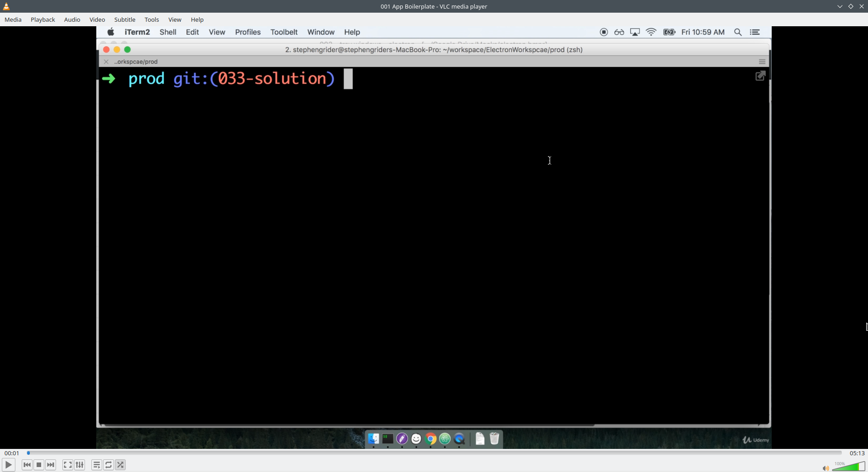
Task: Click the AirPlay display icon
Action: [635, 32]
